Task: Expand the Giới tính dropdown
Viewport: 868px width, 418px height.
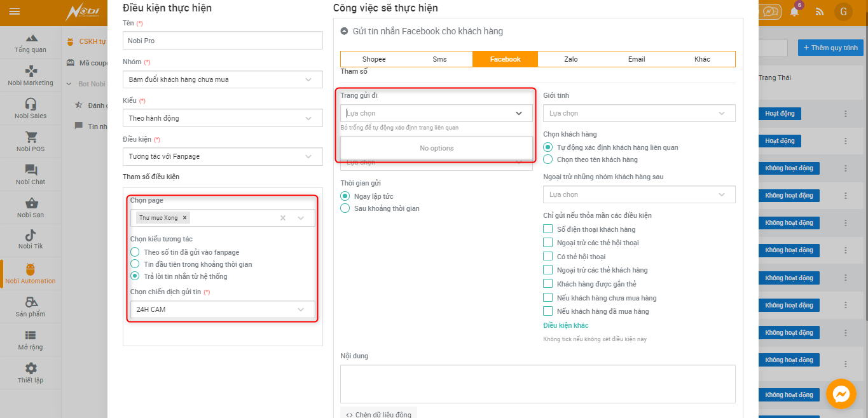Action: click(638, 113)
